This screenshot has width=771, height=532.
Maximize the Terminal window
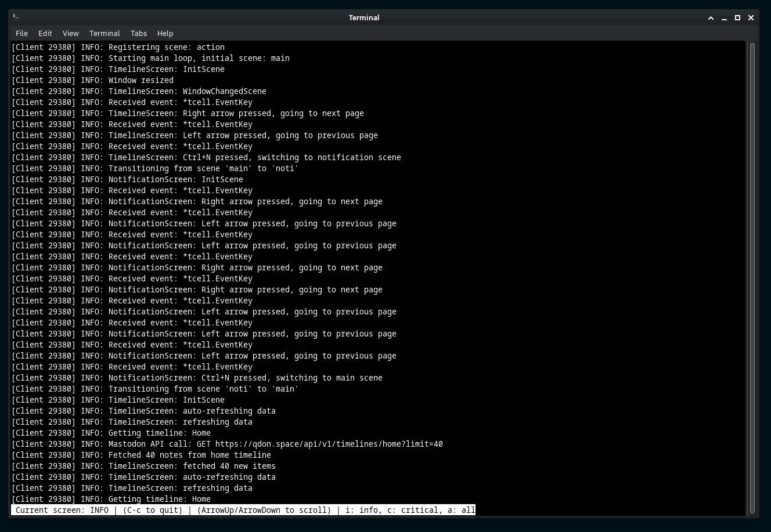pos(737,18)
